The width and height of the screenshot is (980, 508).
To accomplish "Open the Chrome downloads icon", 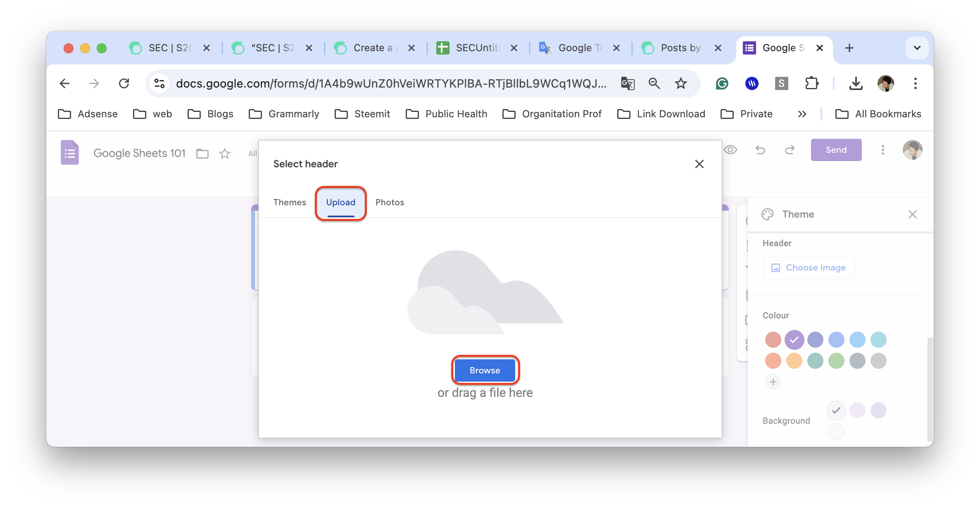I will 856,83.
